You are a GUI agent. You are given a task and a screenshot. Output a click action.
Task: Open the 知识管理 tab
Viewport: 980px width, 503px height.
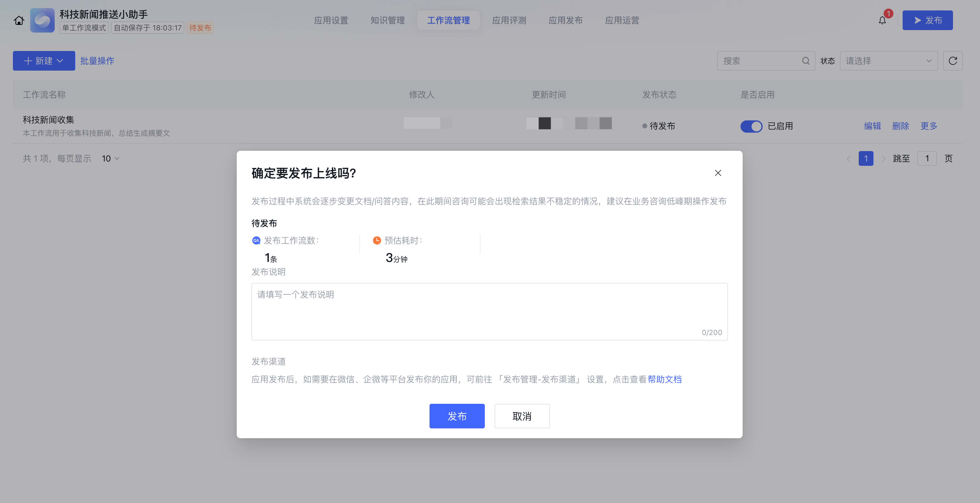(x=387, y=21)
